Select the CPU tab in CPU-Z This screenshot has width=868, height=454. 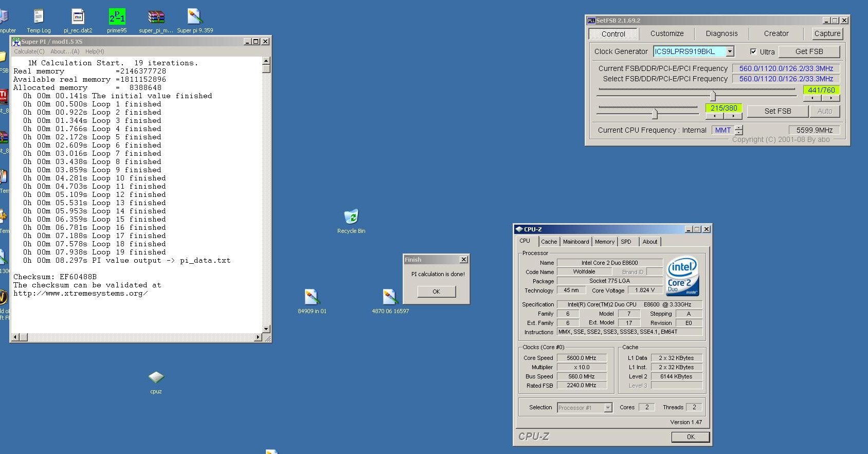[525, 241]
